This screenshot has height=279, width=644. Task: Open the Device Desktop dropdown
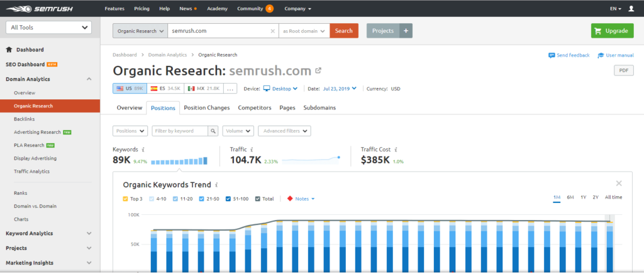point(280,89)
